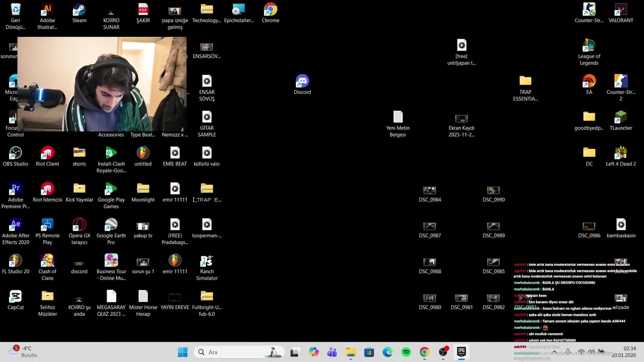Select the VALORANT shortcut
Image resolution: width=644 pixels, height=362 pixels.
click(x=621, y=14)
